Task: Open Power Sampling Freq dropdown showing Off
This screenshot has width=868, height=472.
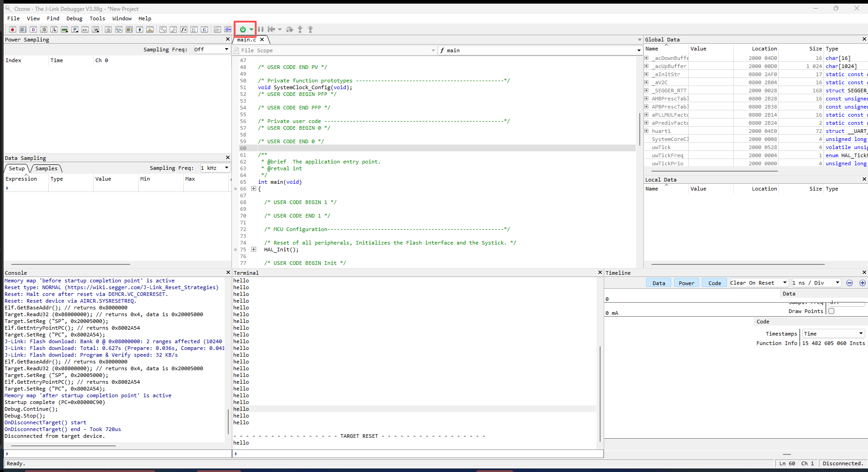Action: tap(212, 50)
